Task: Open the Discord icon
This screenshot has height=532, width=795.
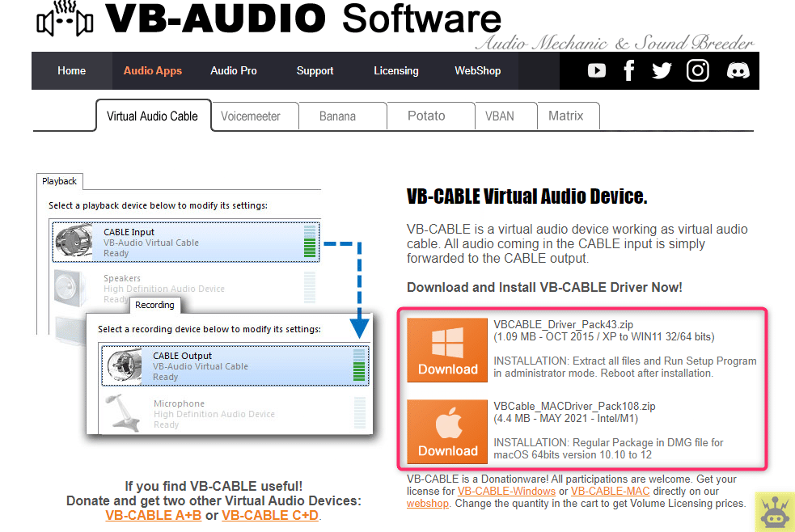Action: (738, 70)
